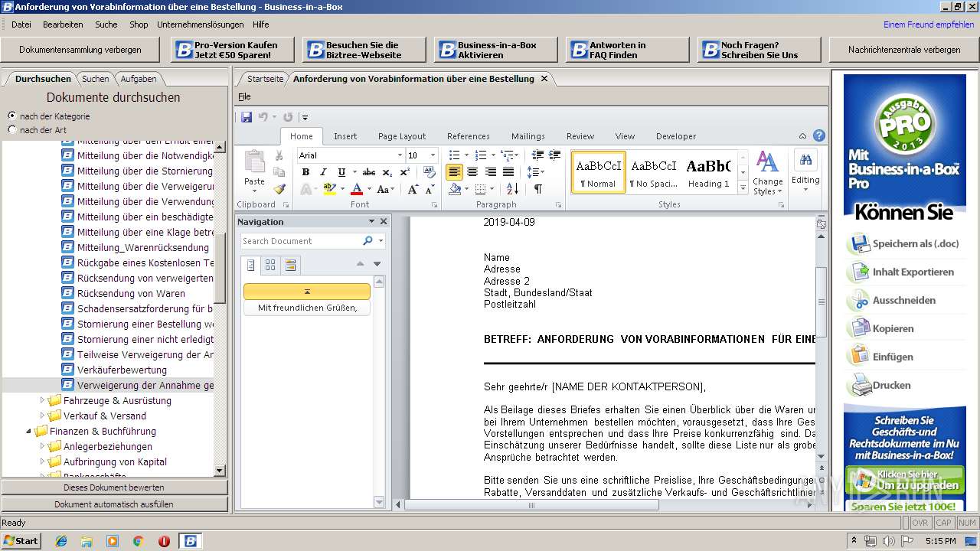Image resolution: width=980 pixels, height=551 pixels.
Task: Open the Startseite document tab
Action: coord(265,79)
